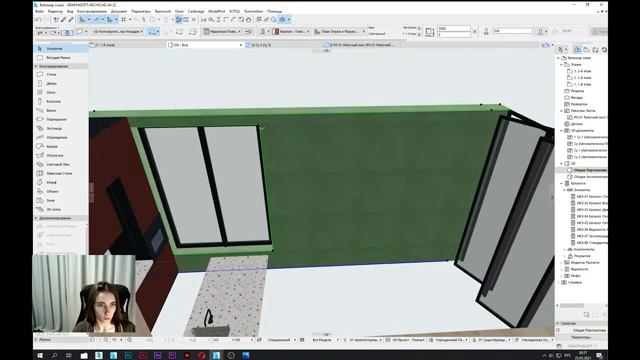Collapse the Этажи node in Navigator
Screen dimensions: 640x360
pyautogui.click(x=562, y=64)
